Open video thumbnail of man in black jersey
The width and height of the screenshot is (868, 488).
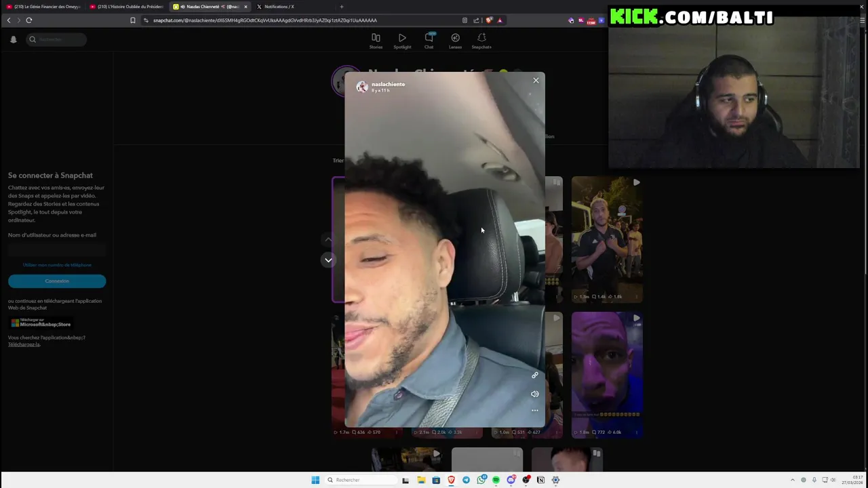(x=607, y=239)
